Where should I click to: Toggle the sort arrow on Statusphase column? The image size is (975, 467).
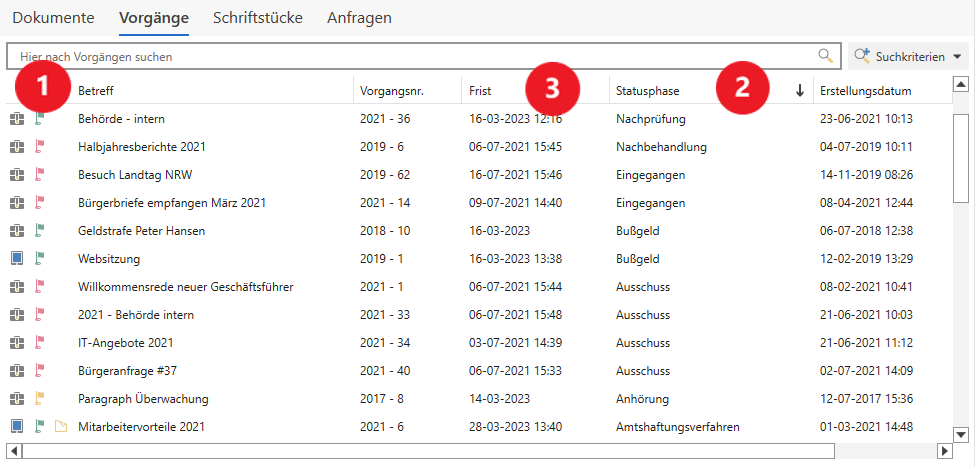point(800,91)
